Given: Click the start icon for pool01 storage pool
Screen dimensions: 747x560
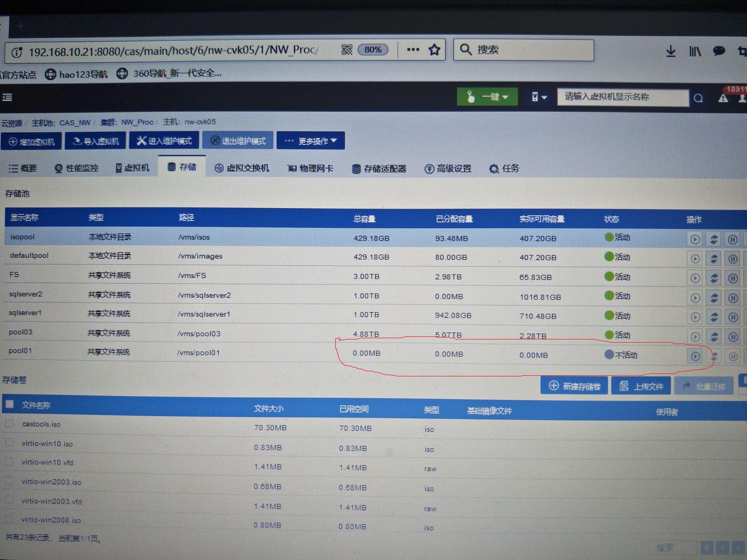Looking at the screenshot, I should [695, 356].
